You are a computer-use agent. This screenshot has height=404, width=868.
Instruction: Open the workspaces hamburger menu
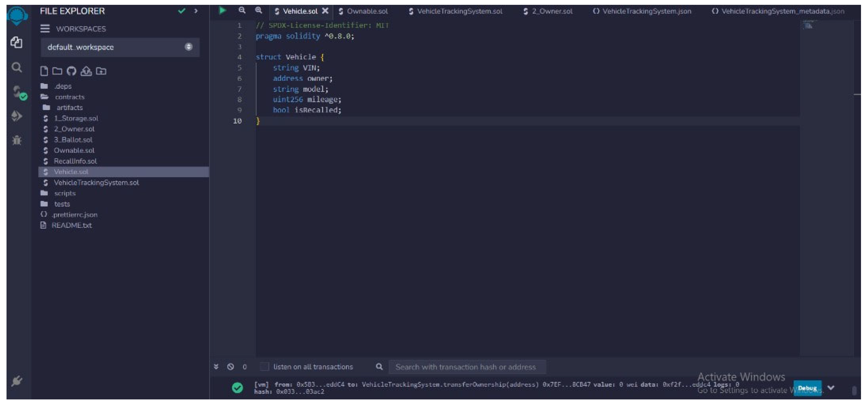45,29
